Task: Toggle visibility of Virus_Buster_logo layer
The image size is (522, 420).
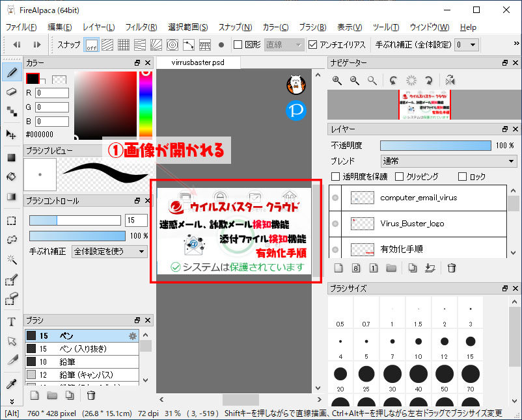Action: coord(335,224)
